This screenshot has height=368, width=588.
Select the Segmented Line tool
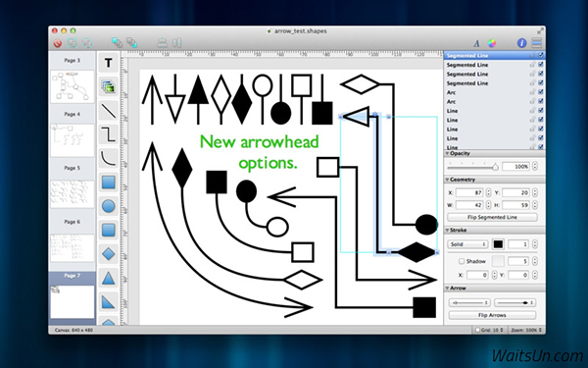109,134
